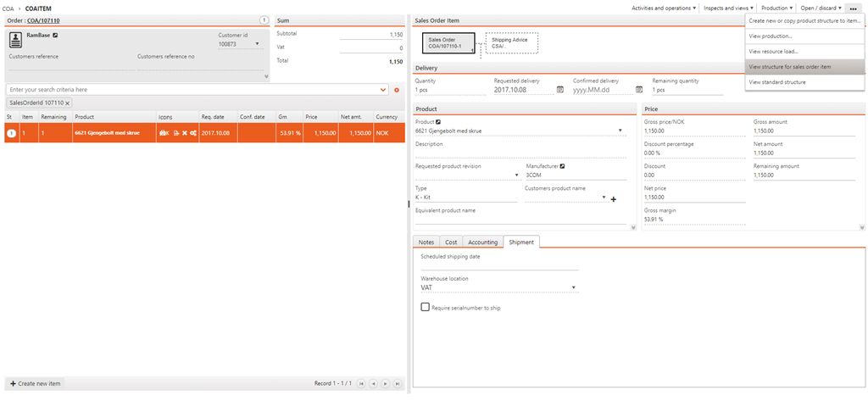The width and height of the screenshot is (868, 401).
Task: Click Create new item button
Action: [x=35, y=383]
